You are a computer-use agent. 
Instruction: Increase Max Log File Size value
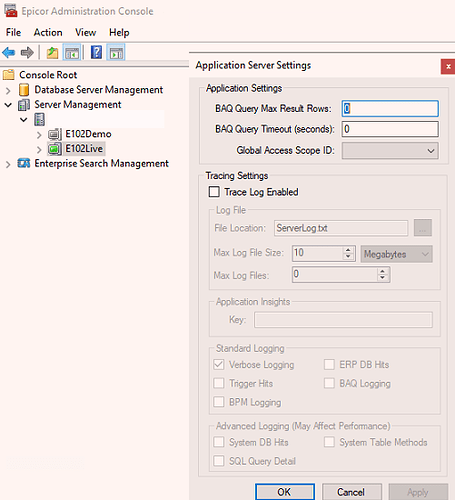[348, 250]
